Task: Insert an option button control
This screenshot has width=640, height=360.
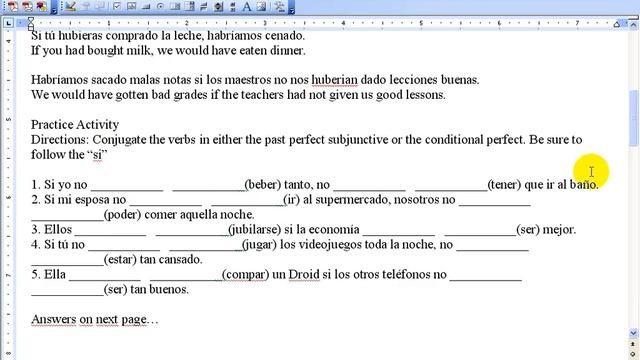Action: click(x=160, y=6)
